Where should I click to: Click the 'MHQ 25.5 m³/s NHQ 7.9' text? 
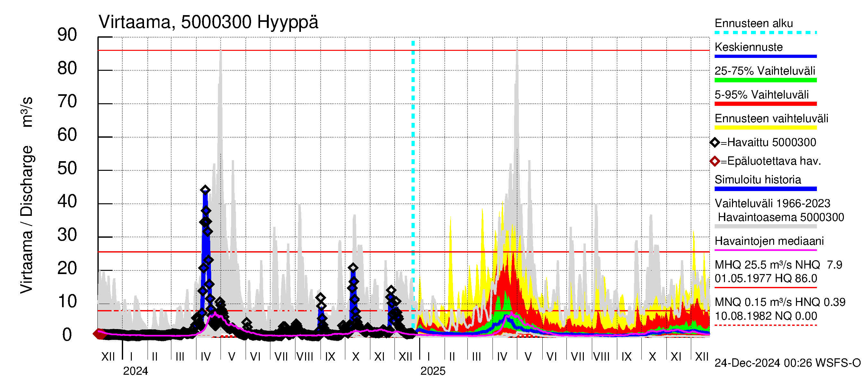coord(778,265)
